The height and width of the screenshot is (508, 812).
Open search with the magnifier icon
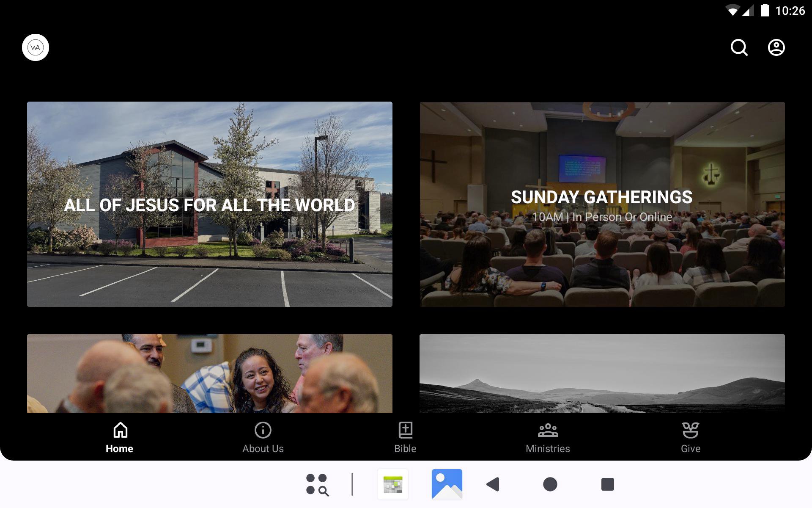point(739,47)
